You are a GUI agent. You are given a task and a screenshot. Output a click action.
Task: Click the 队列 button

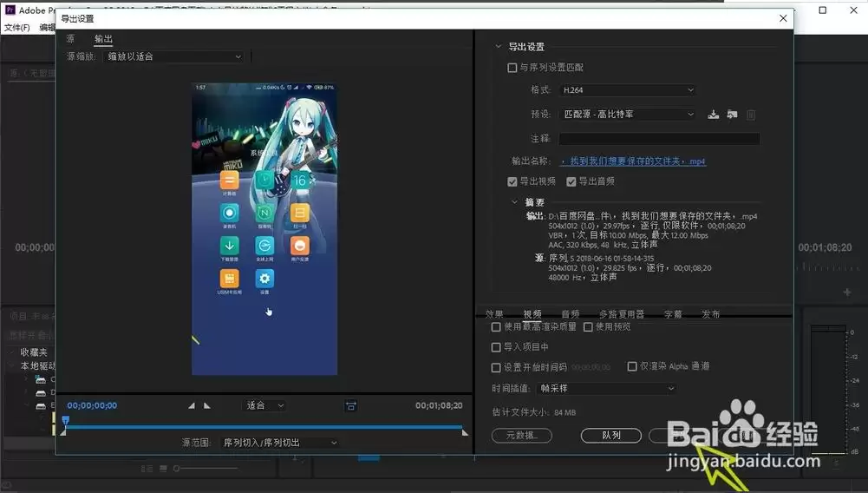tap(611, 436)
